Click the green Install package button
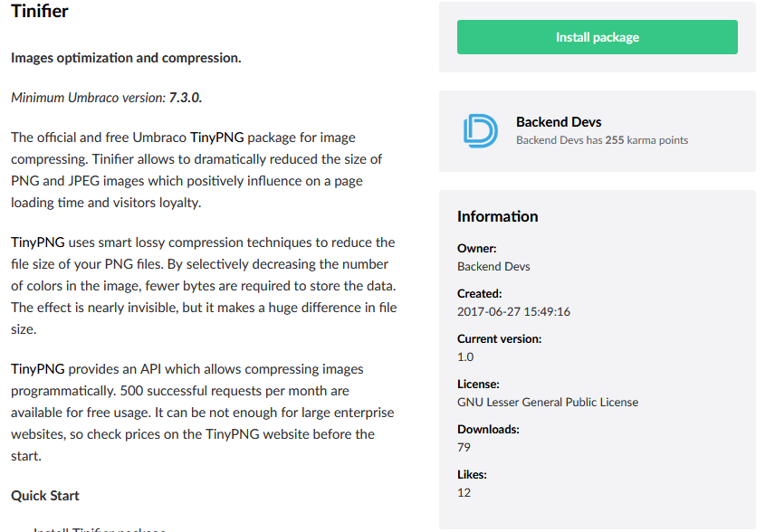The height and width of the screenshot is (532, 775). [x=597, y=37]
